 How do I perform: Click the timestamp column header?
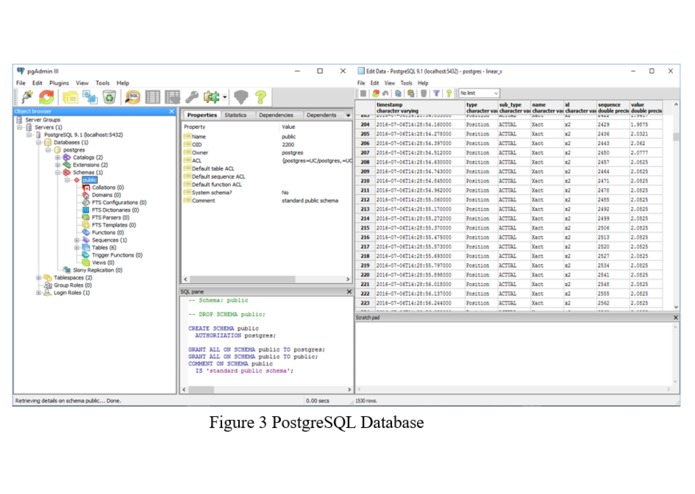[x=420, y=108]
